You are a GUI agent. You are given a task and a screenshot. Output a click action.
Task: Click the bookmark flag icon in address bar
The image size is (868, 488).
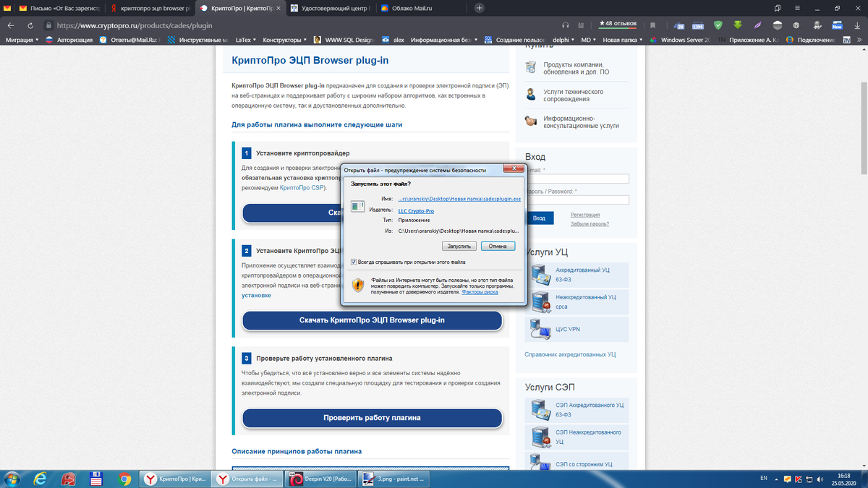[x=653, y=25]
